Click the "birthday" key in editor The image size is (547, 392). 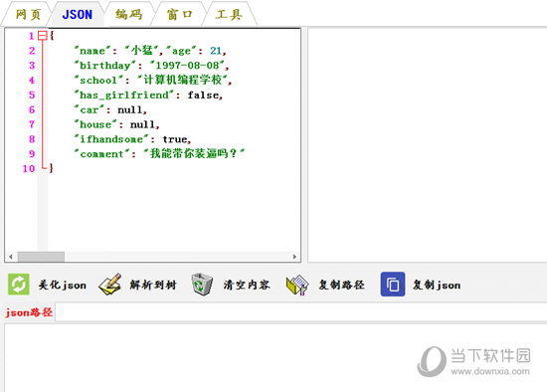(104, 66)
